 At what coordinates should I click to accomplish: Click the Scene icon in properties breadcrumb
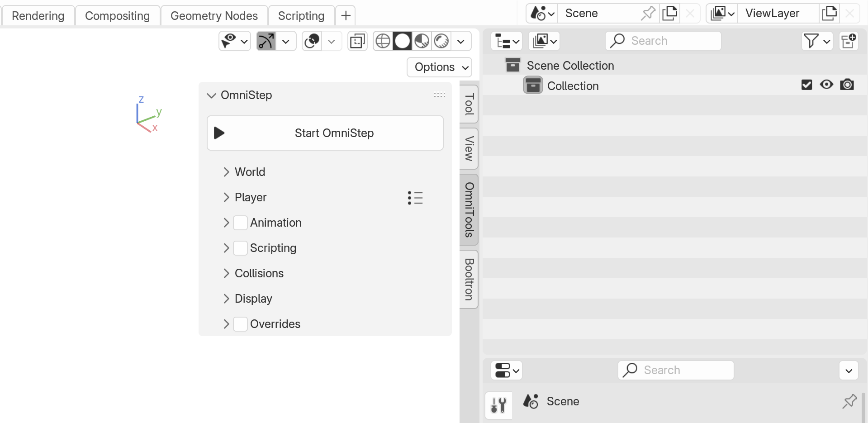tap(531, 401)
